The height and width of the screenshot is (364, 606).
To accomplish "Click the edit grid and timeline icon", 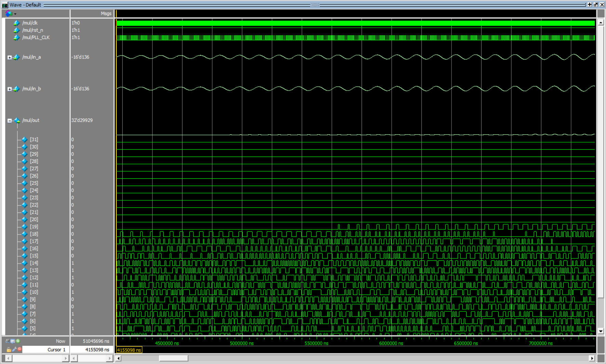I will pyautogui.click(x=13, y=341).
